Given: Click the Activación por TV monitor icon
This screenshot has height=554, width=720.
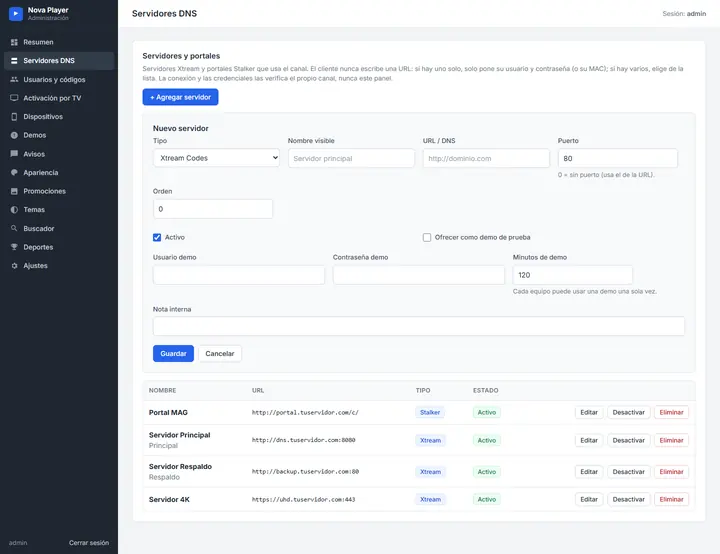Looking at the screenshot, I should pyautogui.click(x=14, y=98).
